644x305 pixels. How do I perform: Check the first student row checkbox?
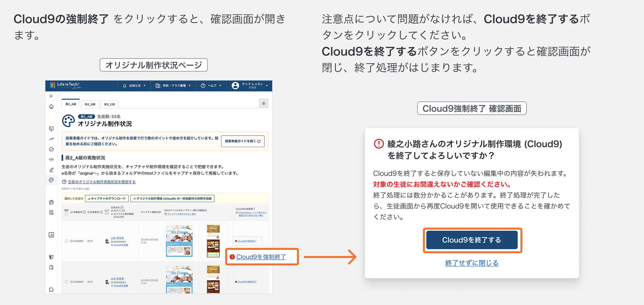coord(66,241)
